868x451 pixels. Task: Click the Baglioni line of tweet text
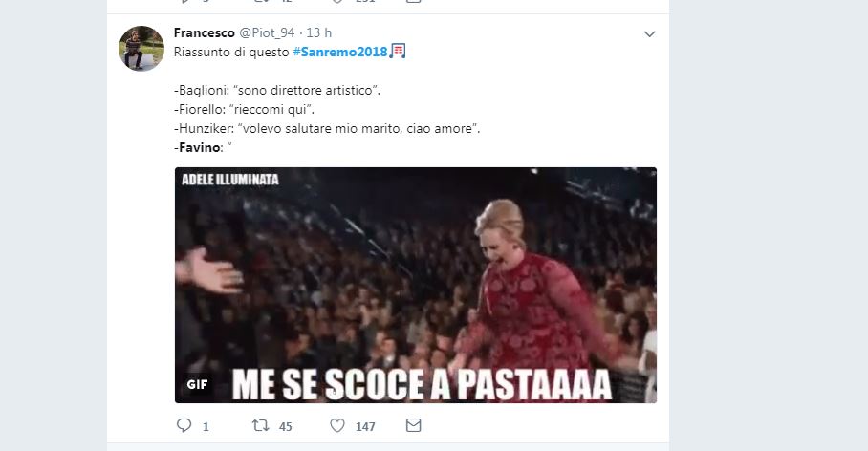point(277,90)
